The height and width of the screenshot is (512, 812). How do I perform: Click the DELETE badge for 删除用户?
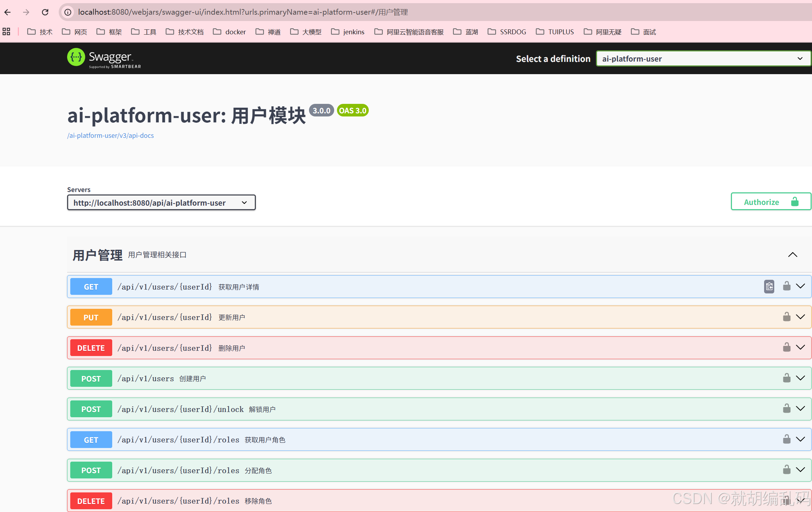91,348
